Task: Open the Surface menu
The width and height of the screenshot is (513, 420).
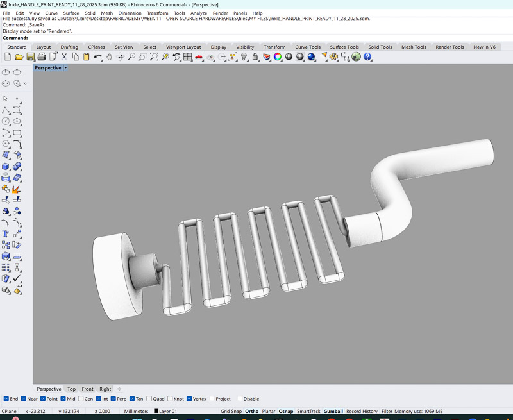Action: [71, 13]
